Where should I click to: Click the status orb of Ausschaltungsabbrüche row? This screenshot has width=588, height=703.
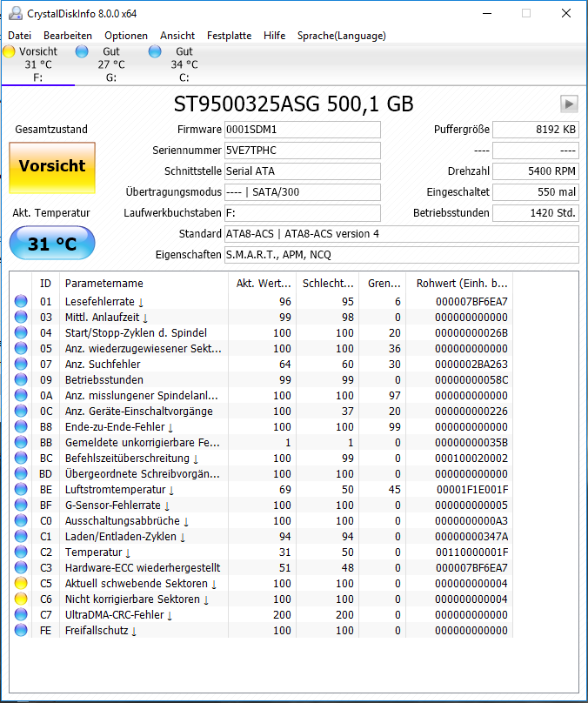21,520
